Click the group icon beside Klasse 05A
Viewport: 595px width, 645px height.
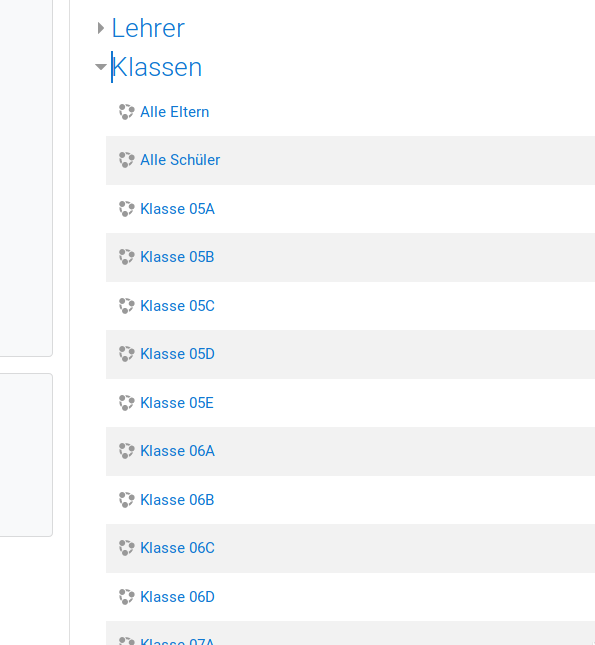pyautogui.click(x=126, y=209)
